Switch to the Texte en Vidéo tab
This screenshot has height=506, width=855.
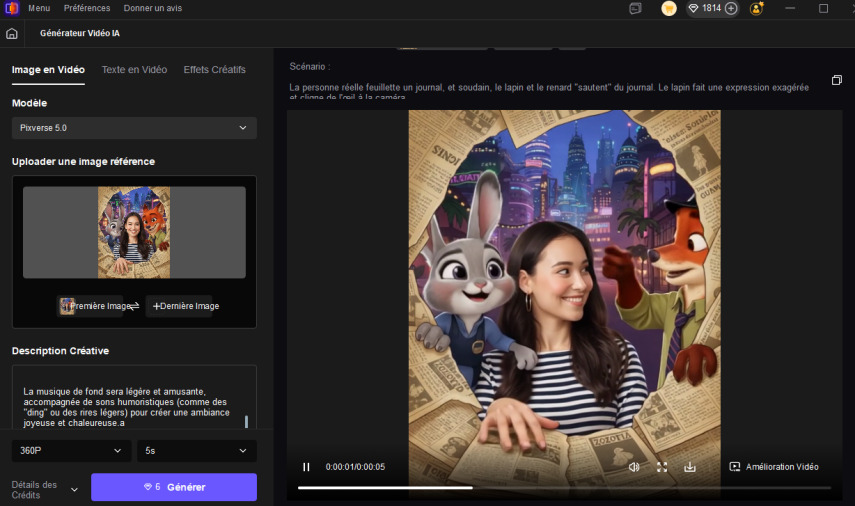click(x=134, y=70)
